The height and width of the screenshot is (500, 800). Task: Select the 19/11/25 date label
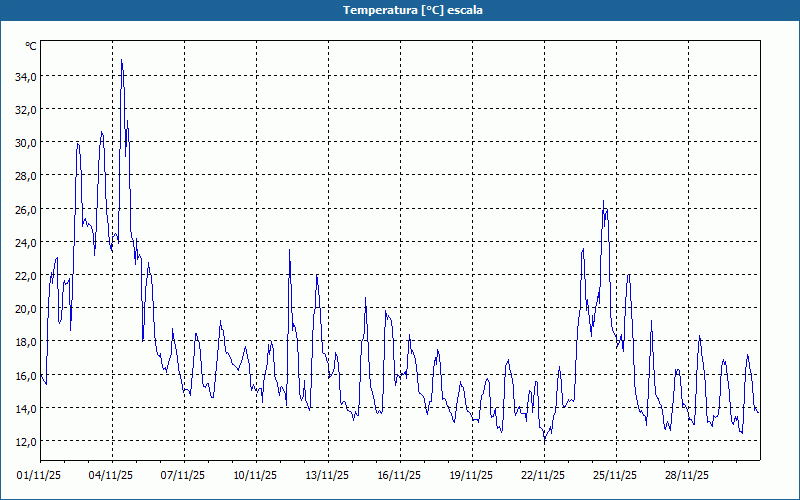[x=472, y=476]
